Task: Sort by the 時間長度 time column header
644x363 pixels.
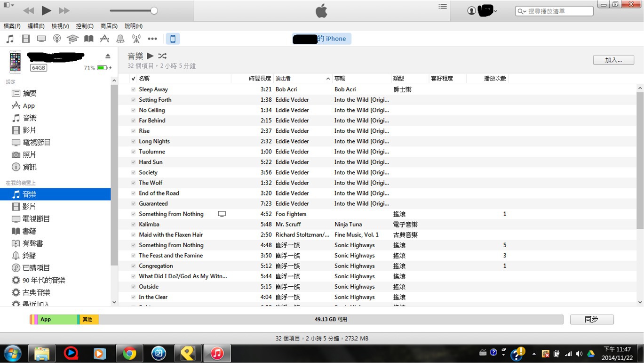Action: tap(252, 79)
